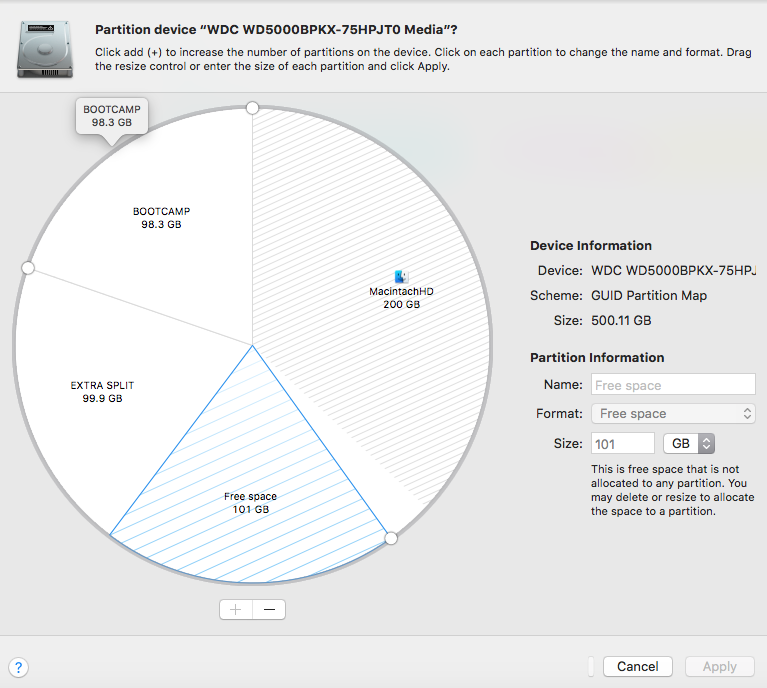Click the WDC WD5000BPKX device name value
This screenshot has width=767, height=688.
[673, 271]
